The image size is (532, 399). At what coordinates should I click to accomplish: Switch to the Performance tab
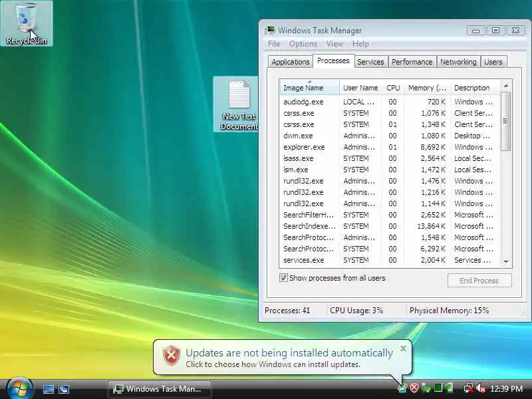412,62
